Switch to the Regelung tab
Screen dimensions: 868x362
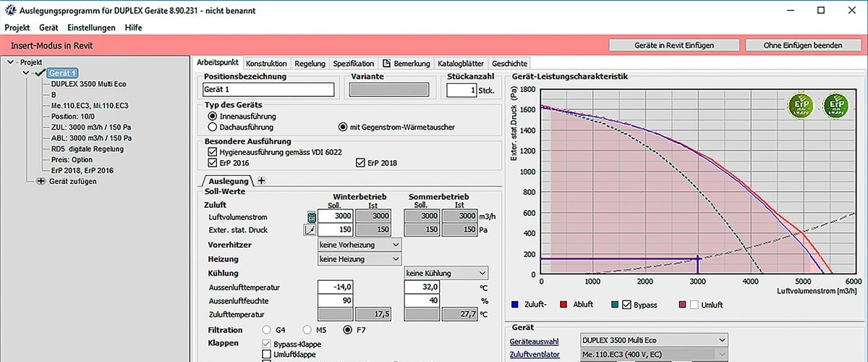click(310, 64)
